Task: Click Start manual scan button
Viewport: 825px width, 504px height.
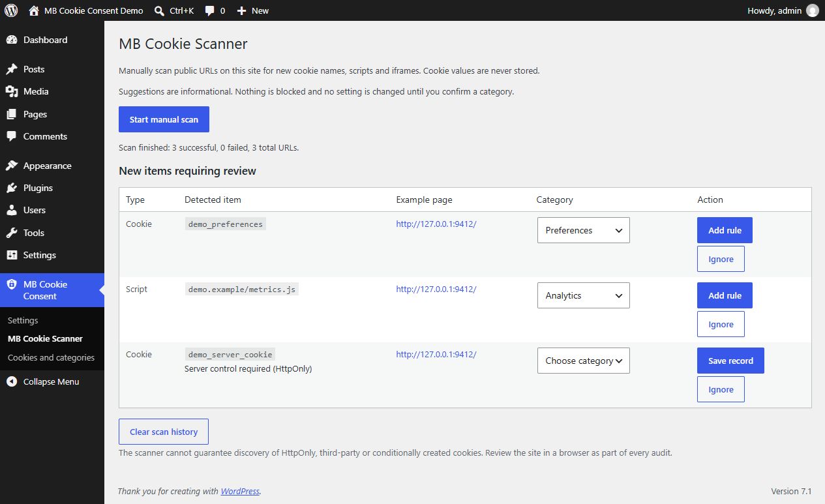Action: [x=164, y=119]
